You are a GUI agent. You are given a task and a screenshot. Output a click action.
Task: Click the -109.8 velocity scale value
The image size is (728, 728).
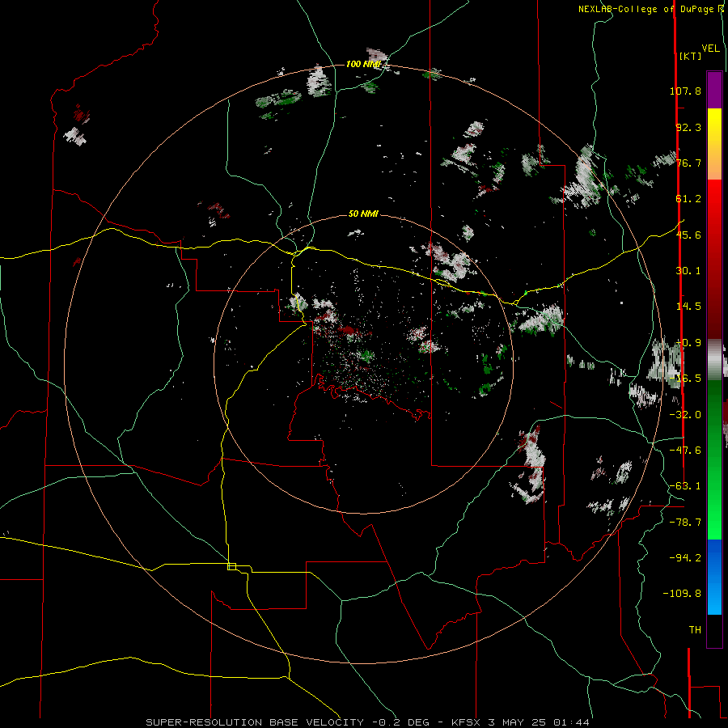682,594
